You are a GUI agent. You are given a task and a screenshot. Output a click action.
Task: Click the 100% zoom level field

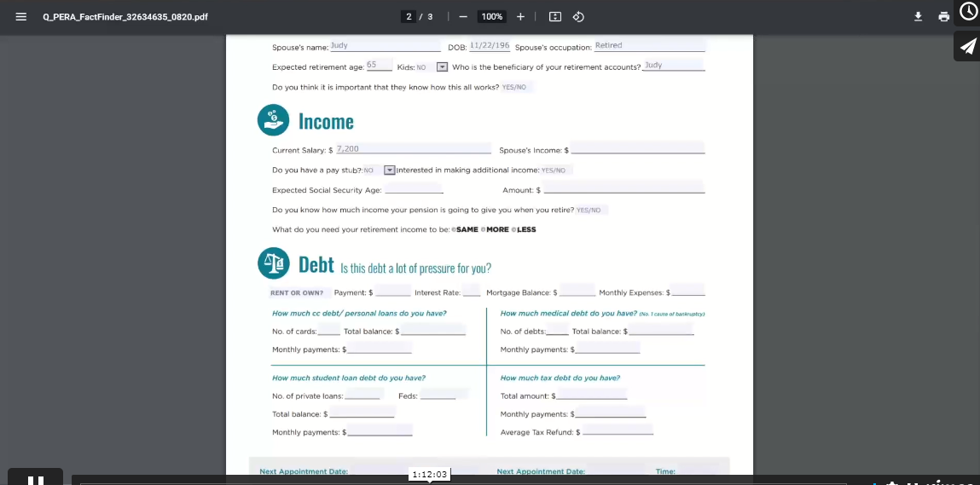(492, 17)
